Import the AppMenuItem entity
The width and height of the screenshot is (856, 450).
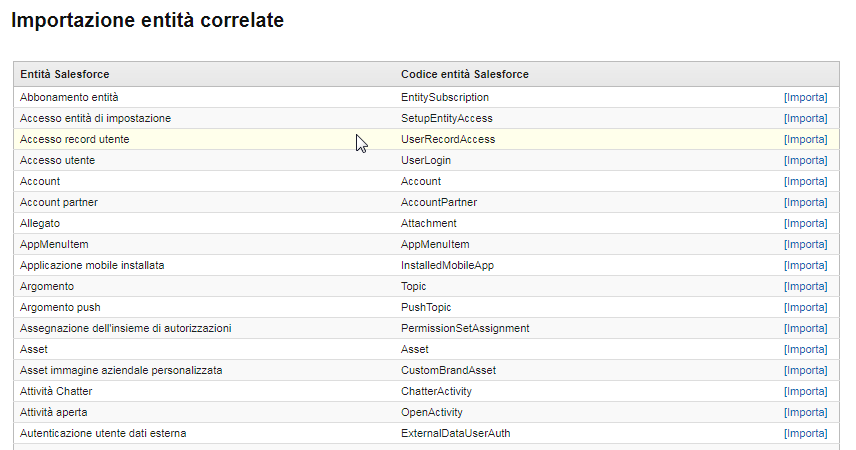[x=806, y=245]
